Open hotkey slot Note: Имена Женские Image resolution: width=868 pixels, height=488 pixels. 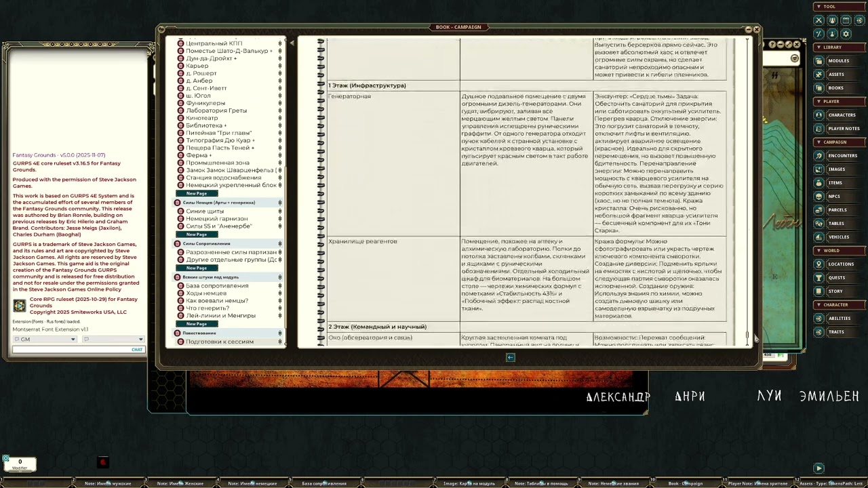(180, 483)
